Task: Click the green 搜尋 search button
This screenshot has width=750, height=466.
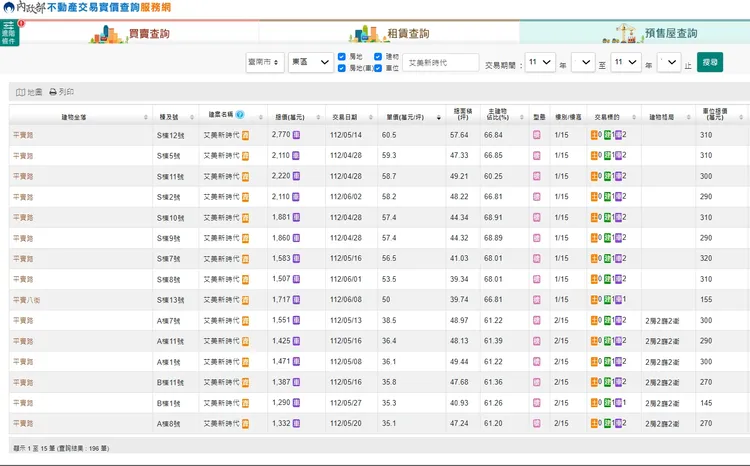Action: coord(710,62)
